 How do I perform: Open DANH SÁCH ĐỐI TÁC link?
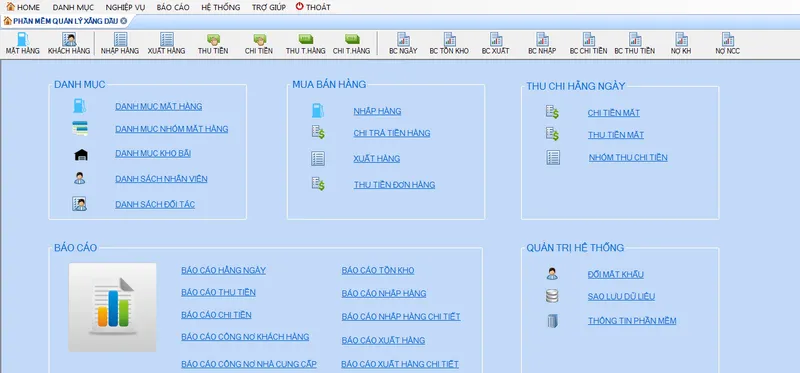click(155, 205)
